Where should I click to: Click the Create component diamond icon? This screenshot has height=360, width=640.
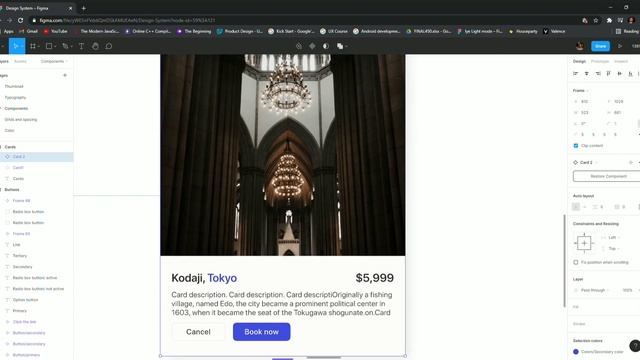point(312,47)
